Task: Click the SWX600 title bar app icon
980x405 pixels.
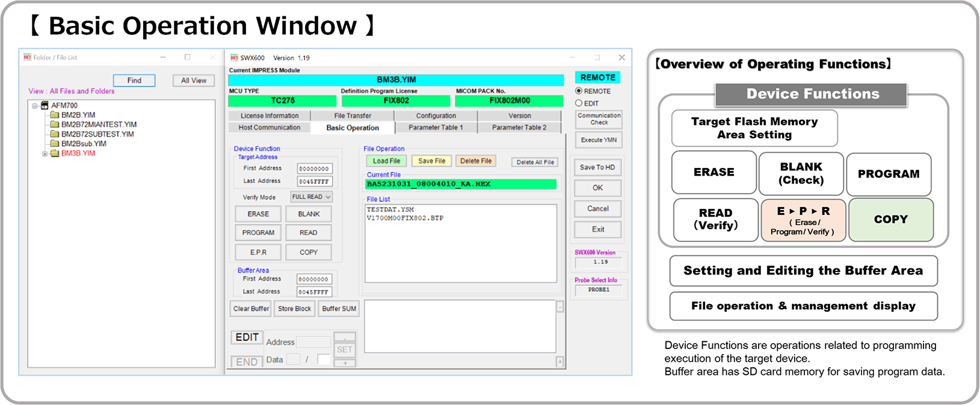Action: tap(234, 58)
